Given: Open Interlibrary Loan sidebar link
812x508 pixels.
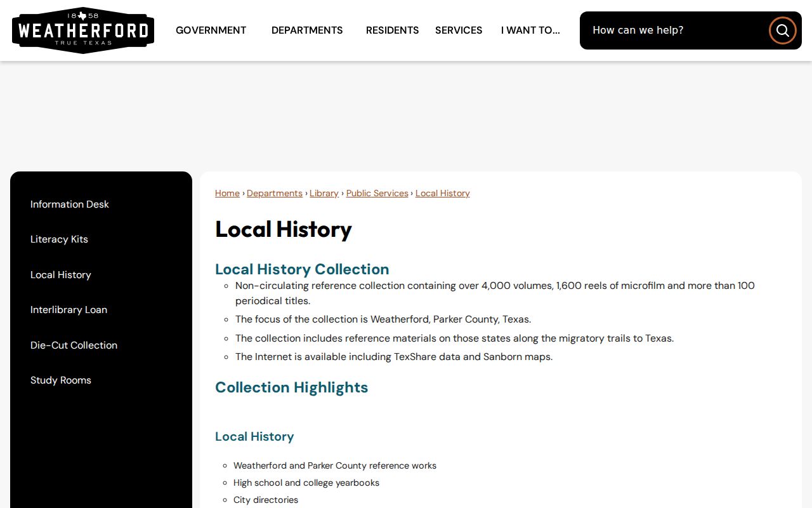Looking at the screenshot, I should click(69, 310).
